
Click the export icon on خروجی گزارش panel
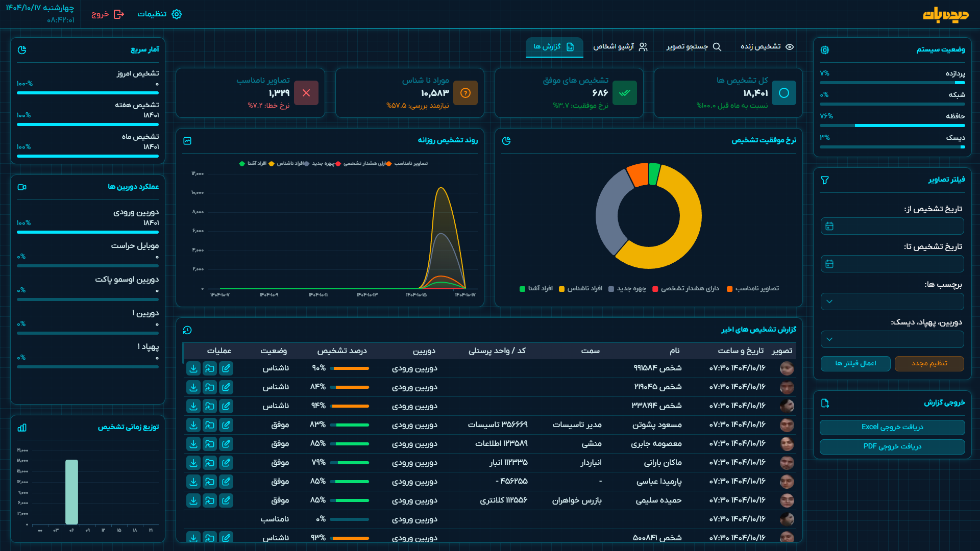point(825,404)
